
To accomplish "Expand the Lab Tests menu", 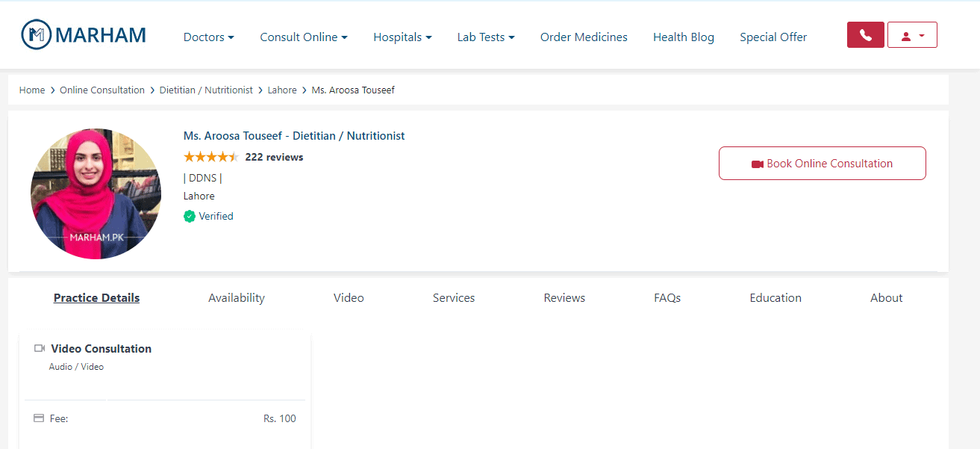I will [486, 37].
